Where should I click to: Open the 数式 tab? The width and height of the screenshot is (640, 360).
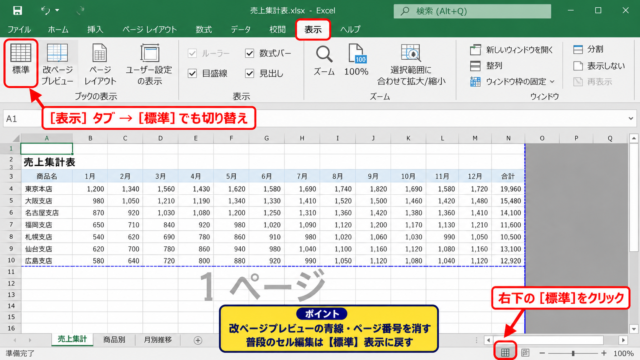(203, 29)
